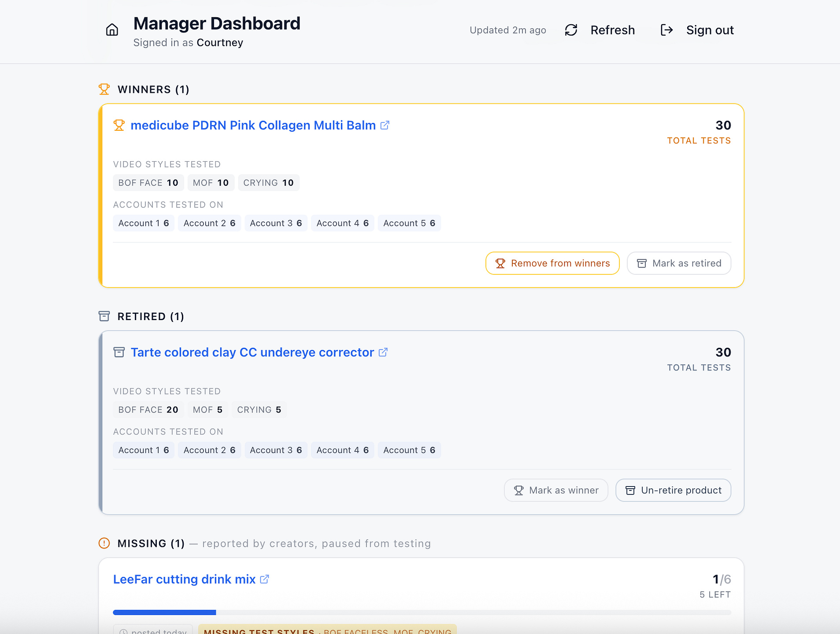Click 'Account 1' chip in medicube card
Viewport: 840px width, 634px height.
click(x=144, y=223)
